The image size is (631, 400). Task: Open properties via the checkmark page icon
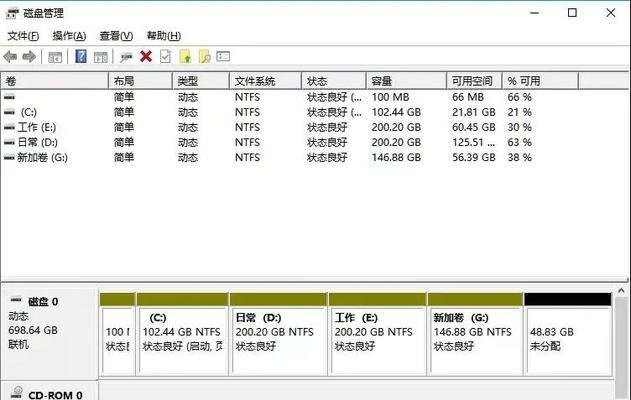point(165,56)
